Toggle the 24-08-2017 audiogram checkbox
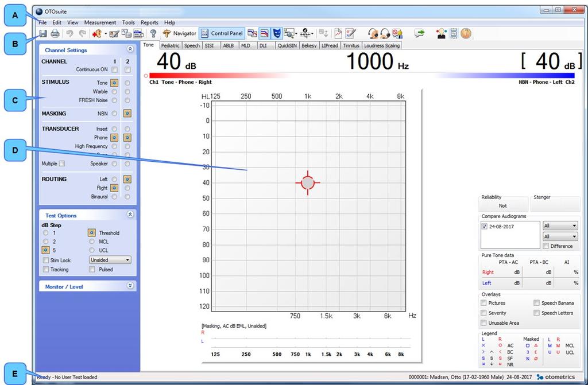This screenshot has width=588, height=385. [485, 227]
